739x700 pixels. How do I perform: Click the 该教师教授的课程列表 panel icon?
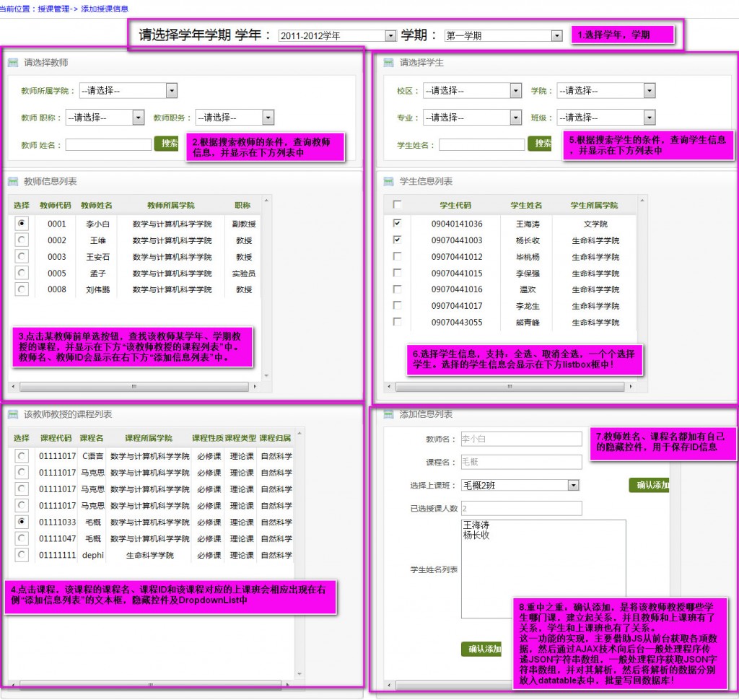click(x=13, y=414)
